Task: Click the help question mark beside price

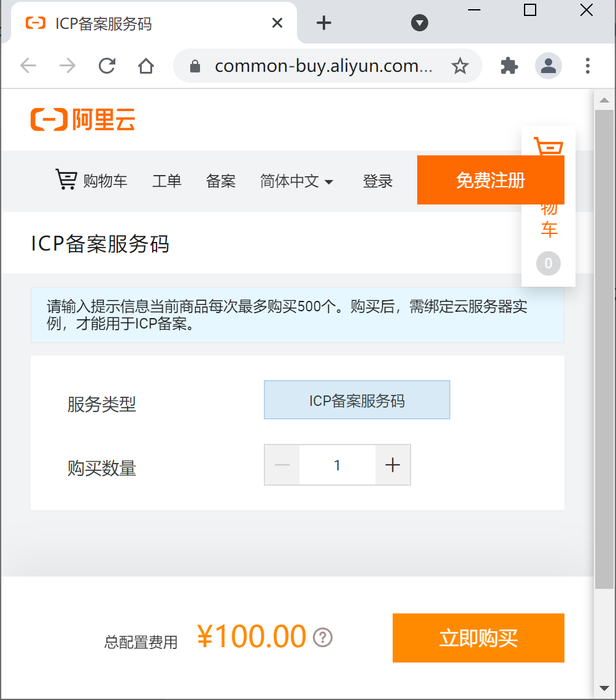Action: (x=323, y=637)
